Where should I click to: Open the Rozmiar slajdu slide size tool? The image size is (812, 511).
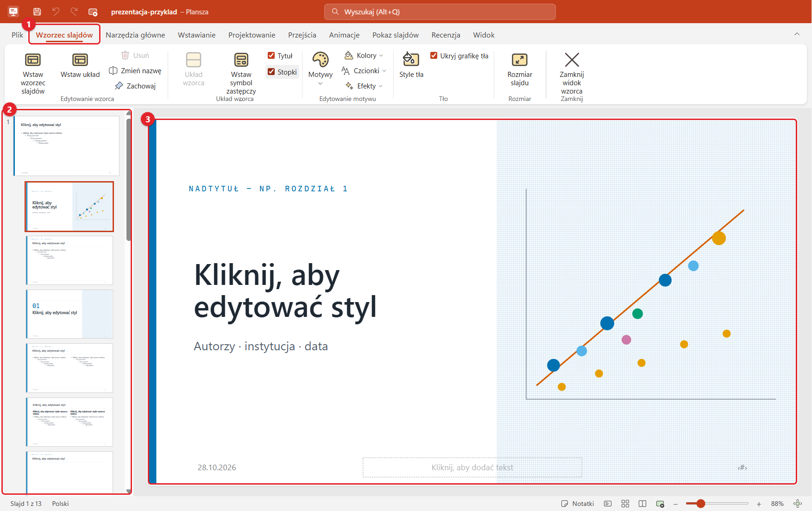[x=520, y=69]
